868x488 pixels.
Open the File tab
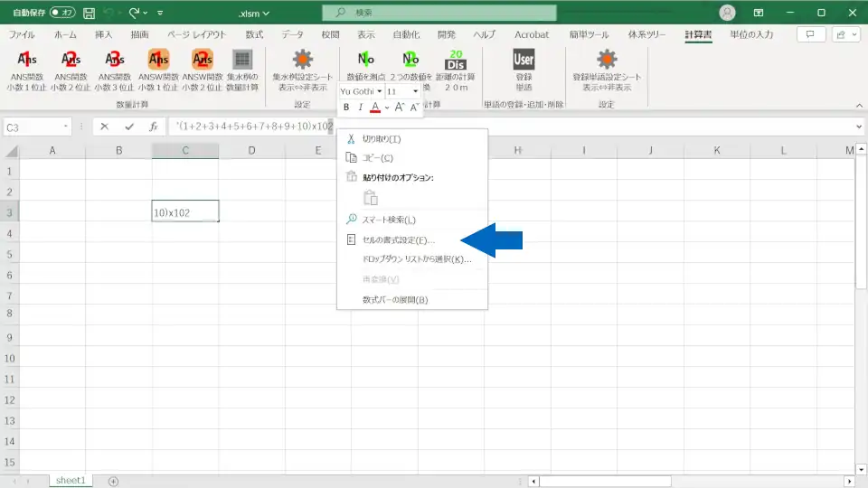pos(22,34)
